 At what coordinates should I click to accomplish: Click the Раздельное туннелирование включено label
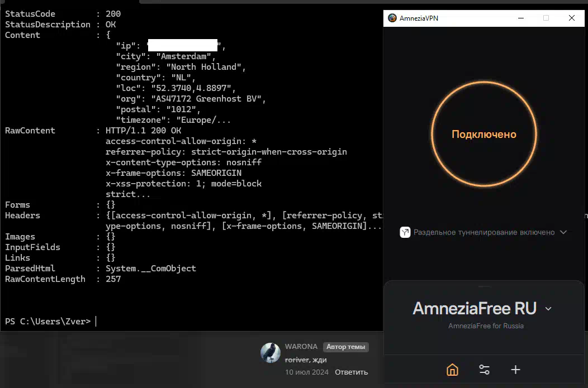(484, 232)
